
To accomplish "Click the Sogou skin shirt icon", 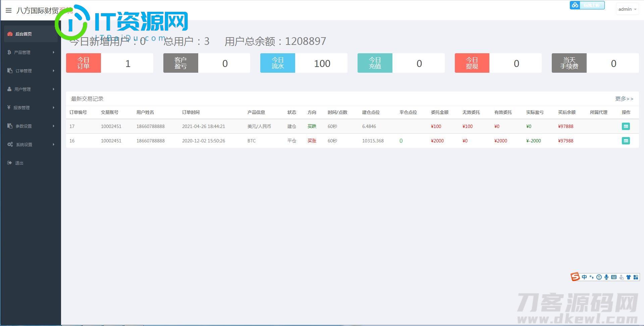I will pos(629,277).
